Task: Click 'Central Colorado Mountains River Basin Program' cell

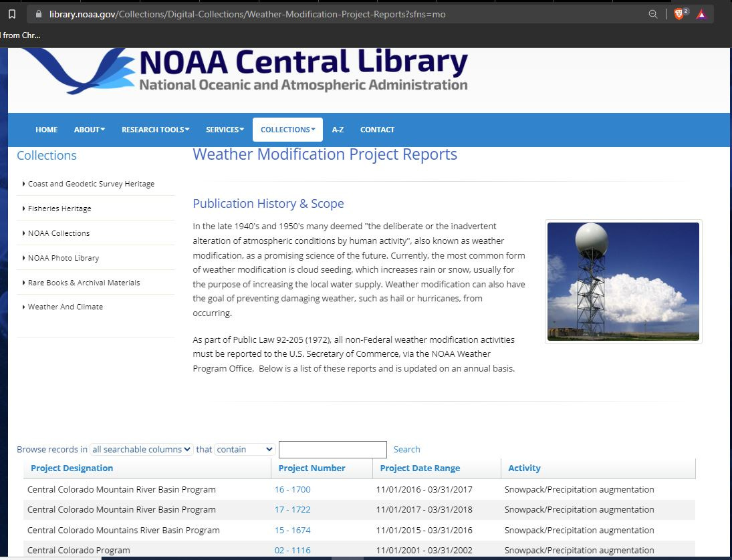Action: point(123,530)
